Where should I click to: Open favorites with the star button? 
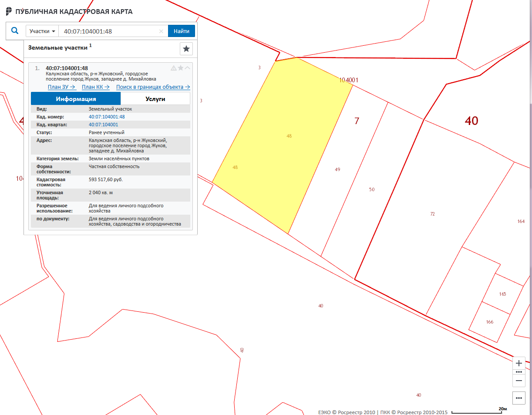click(186, 49)
